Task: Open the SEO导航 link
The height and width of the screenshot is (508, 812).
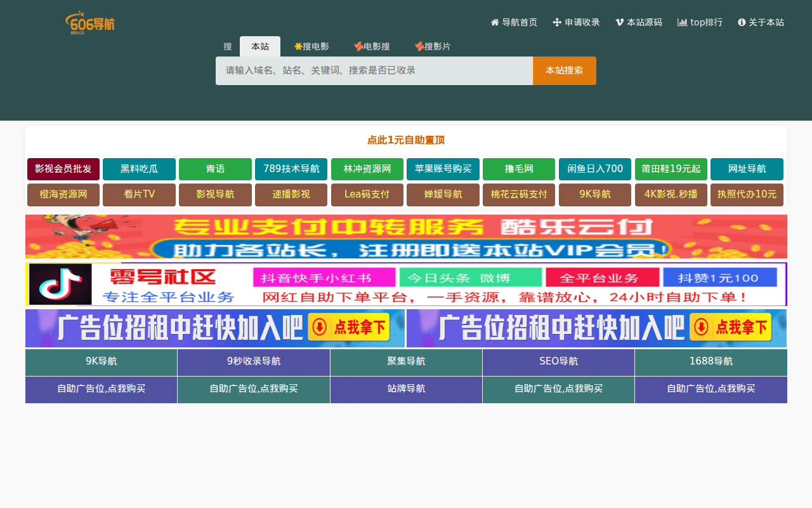Action: (558, 361)
